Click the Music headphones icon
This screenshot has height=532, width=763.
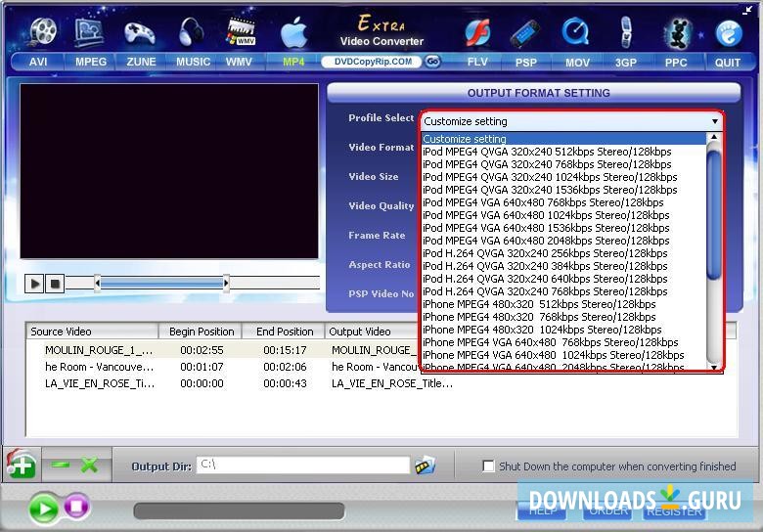(191, 32)
